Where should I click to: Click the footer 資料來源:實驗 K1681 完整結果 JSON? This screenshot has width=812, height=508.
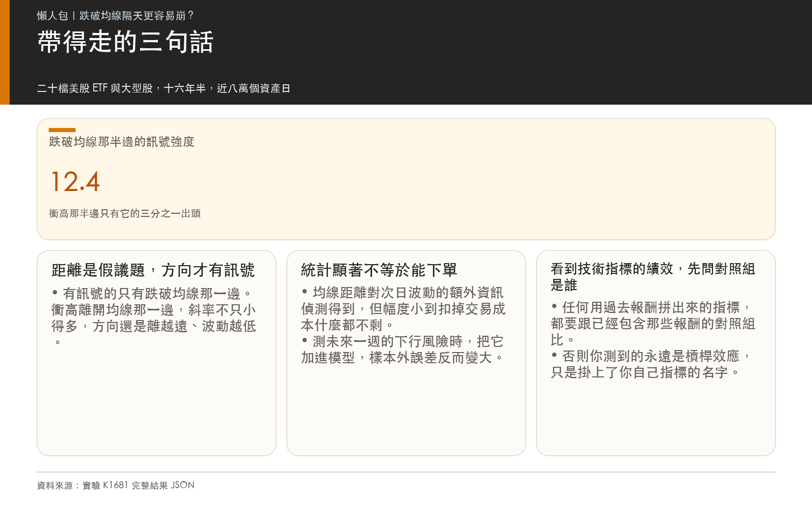tap(116, 485)
